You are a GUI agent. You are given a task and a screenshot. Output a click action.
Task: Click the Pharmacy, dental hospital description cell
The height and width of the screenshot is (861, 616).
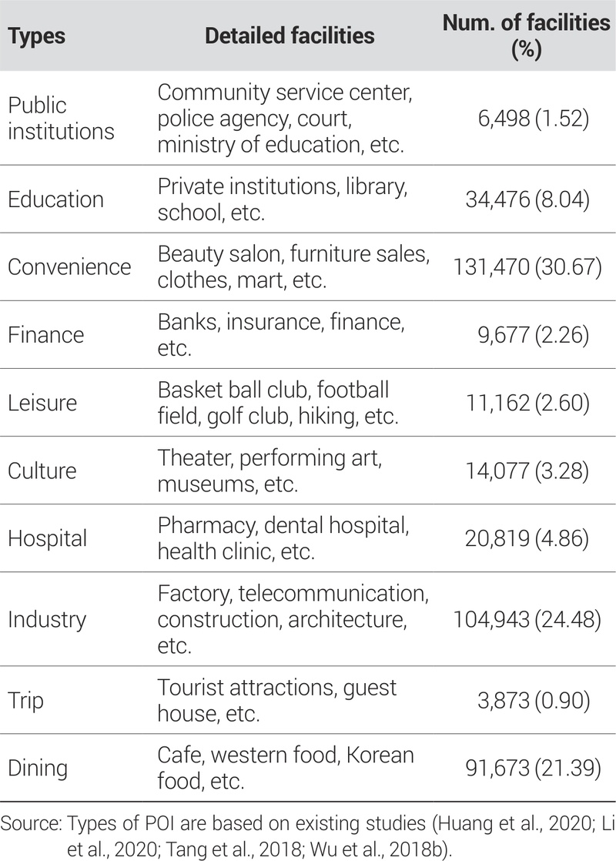(281, 538)
